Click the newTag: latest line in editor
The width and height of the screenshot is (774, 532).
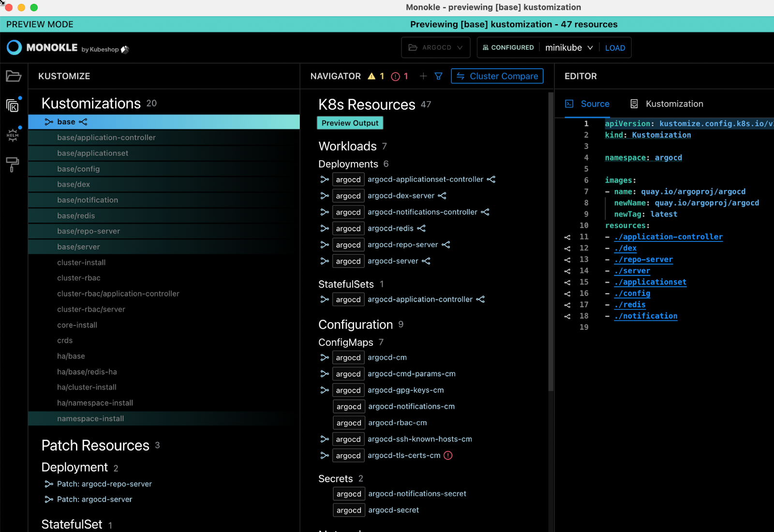click(645, 214)
